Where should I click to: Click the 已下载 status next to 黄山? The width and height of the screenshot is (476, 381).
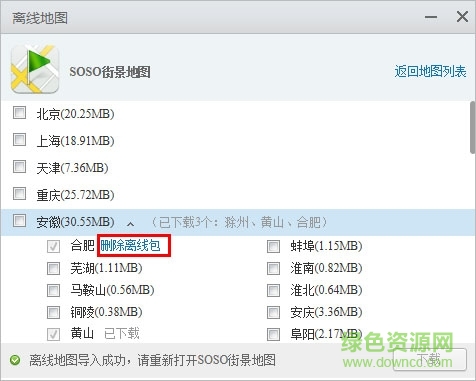point(122,333)
